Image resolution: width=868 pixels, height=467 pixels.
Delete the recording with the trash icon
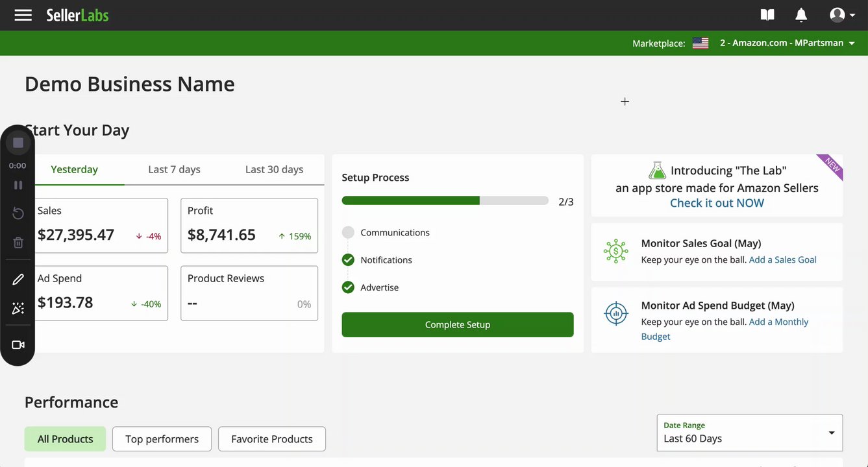pos(18,243)
